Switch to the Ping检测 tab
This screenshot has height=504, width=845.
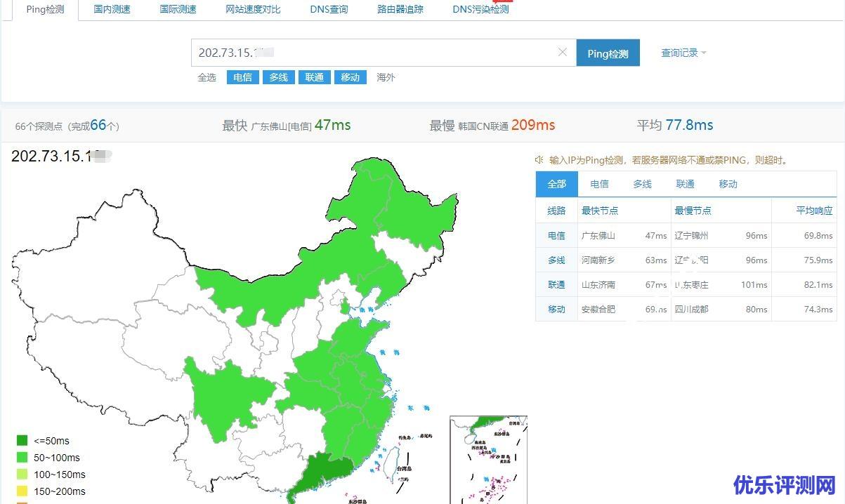(44, 10)
